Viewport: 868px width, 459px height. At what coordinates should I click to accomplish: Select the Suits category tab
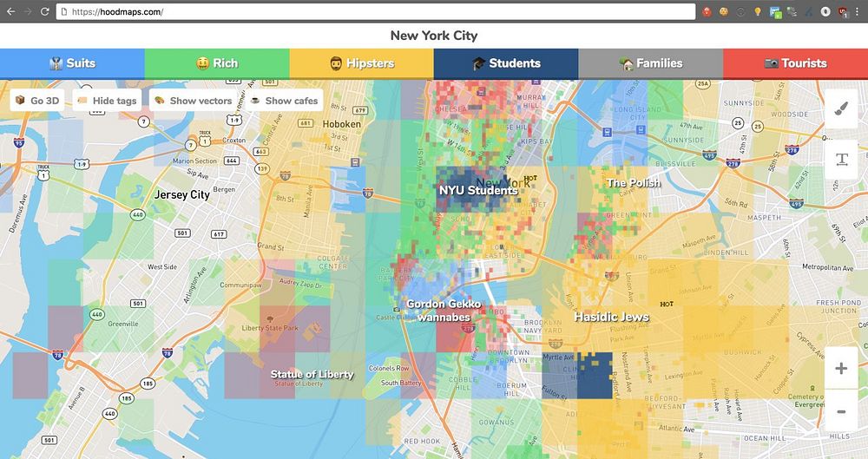pos(72,63)
